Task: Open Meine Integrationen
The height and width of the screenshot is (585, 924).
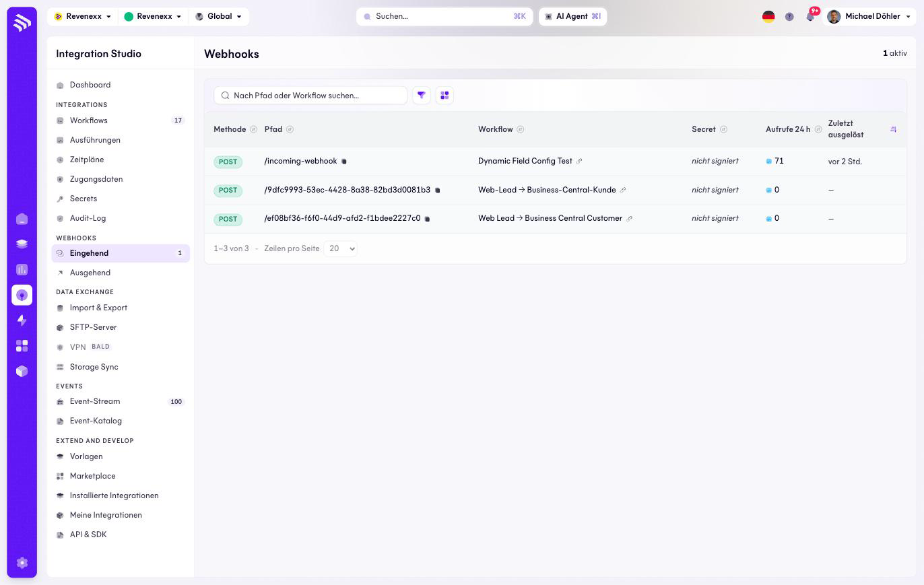Action: click(121, 515)
